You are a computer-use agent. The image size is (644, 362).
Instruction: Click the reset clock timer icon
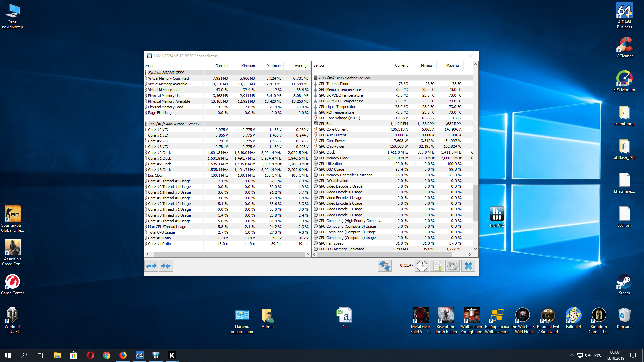click(422, 266)
